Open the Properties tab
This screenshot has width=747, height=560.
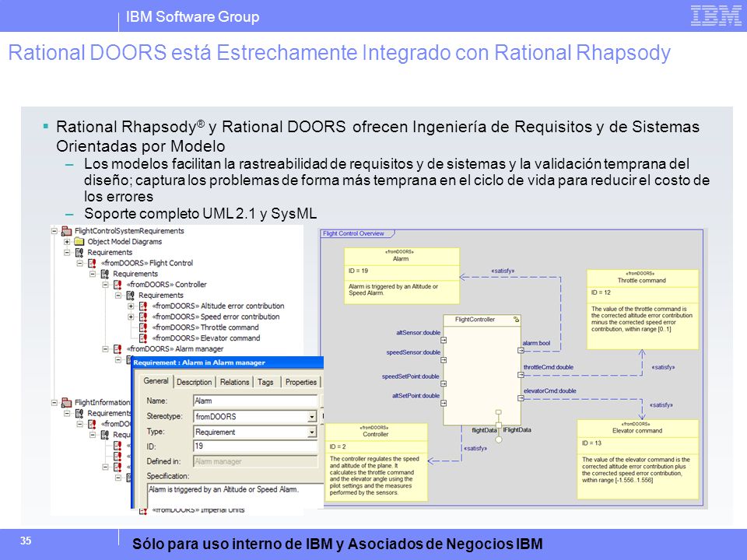click(x=300, y=382)
